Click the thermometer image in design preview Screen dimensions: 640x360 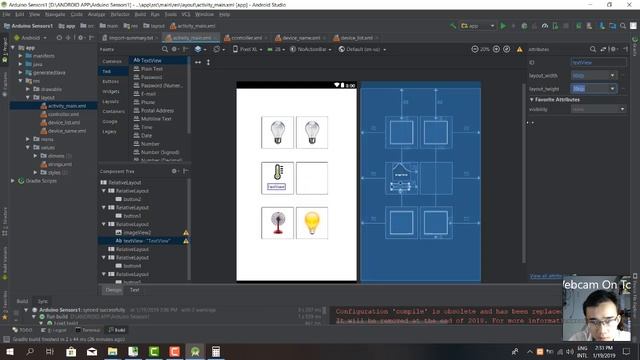pyautogui.click(x=278, y=172)
